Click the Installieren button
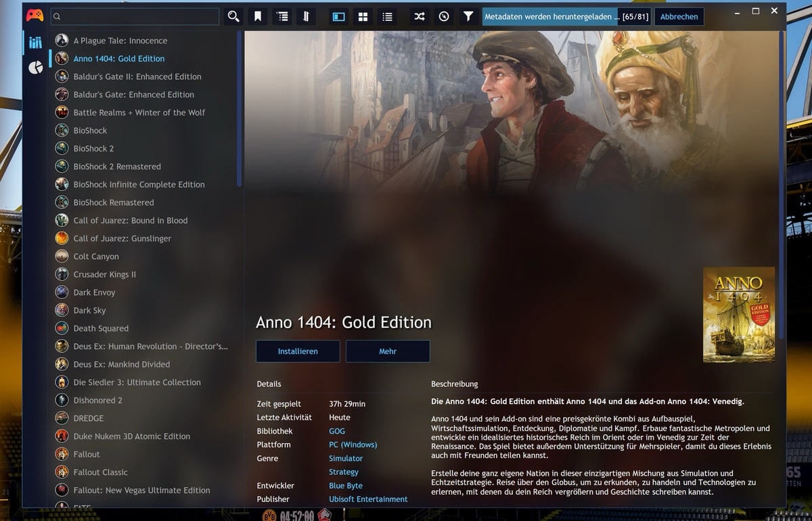The image size is (812, 521). [x=298, y=351]
